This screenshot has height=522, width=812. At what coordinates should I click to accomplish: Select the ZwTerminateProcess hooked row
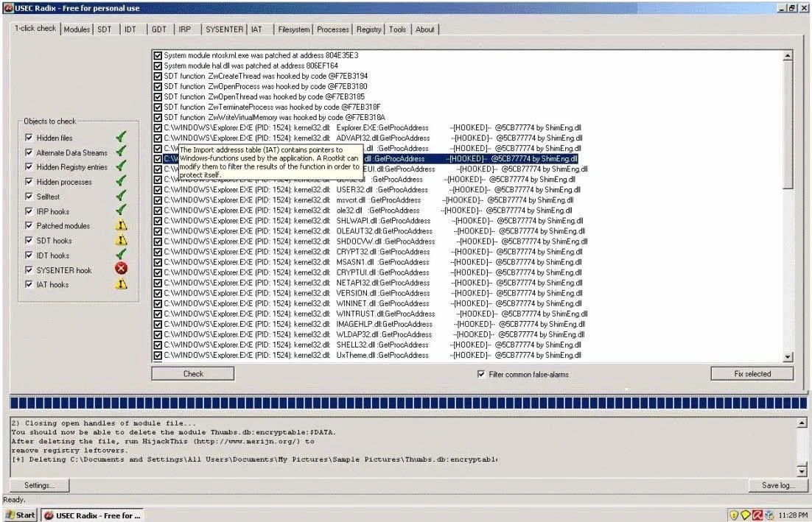(272, 107)
